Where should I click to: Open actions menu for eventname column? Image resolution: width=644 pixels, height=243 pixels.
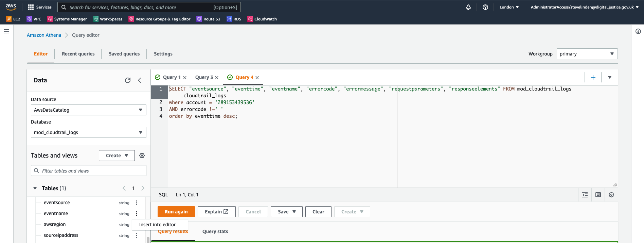(x=137, y=214)
